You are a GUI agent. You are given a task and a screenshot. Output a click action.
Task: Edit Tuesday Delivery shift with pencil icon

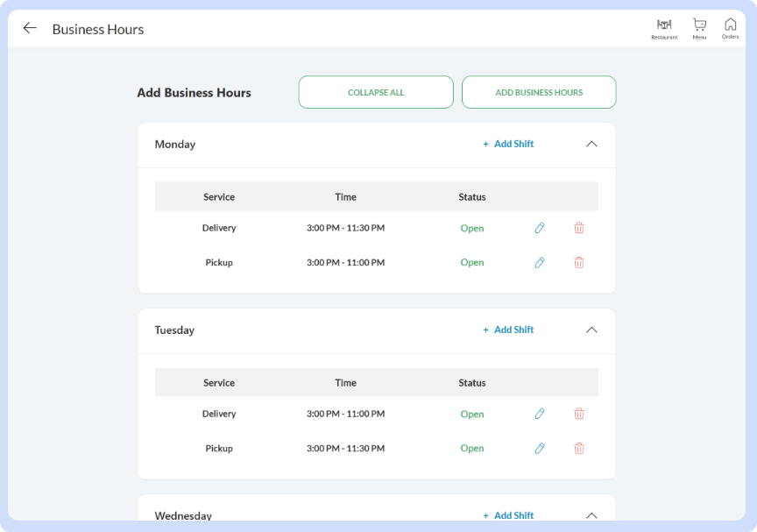[540, 414]
